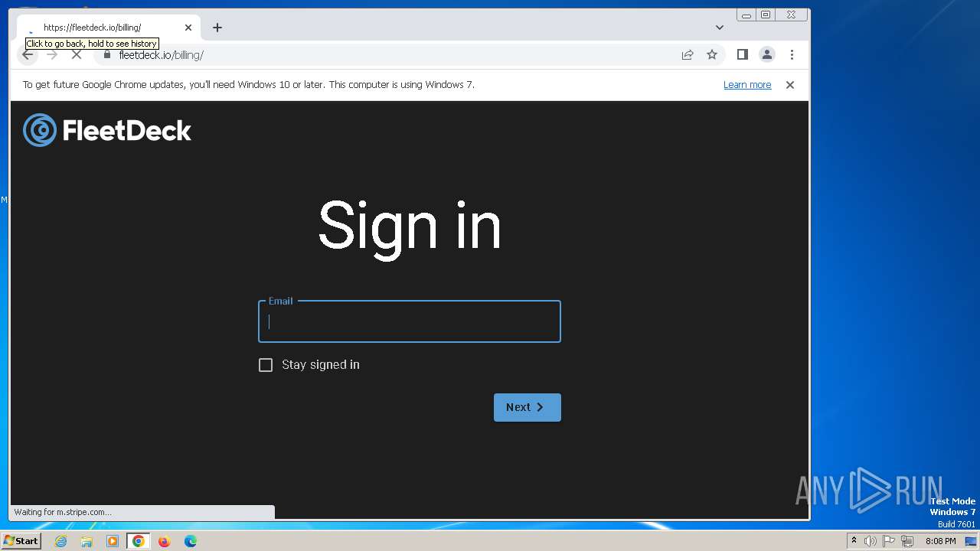Image resolution: width=980 pixels, height=551 pixels.
Task: Close the fleetdeck.io/billing tab
Action: [188, 28]
